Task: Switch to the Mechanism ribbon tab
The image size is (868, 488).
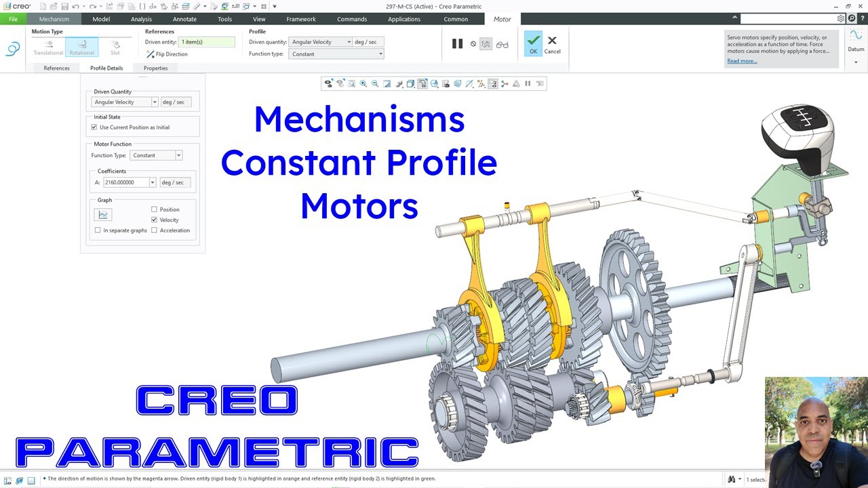Action: pos(54,19)
